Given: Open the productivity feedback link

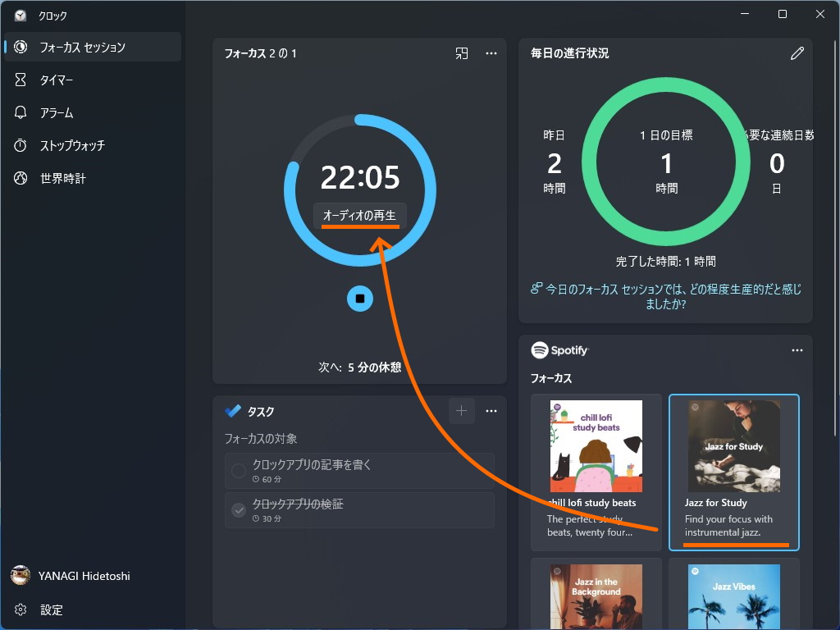Looking at the screenshot, I should (x=665, y=296).
